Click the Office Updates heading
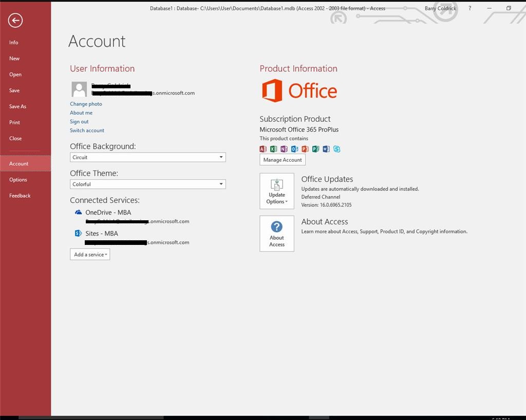This screenshot has height=420, width=526. 327,179
